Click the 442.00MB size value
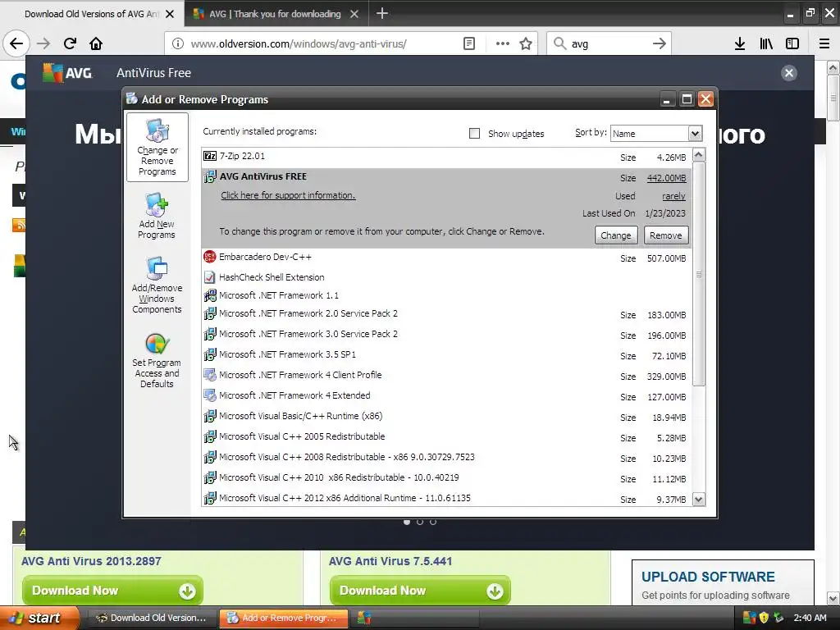 [666, 178]
